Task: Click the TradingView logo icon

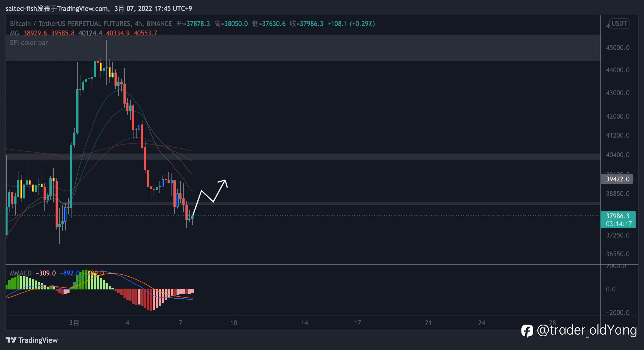Action: pyautogui.click(x=11, y=340)
